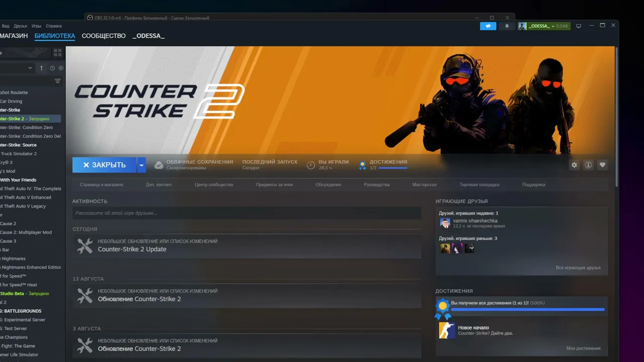Open Страница в магазине link
644x362 pixels.
[101, 185]
